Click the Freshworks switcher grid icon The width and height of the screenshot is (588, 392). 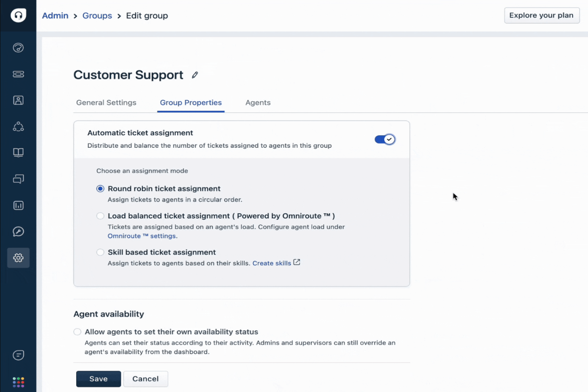tap(18, 382)
